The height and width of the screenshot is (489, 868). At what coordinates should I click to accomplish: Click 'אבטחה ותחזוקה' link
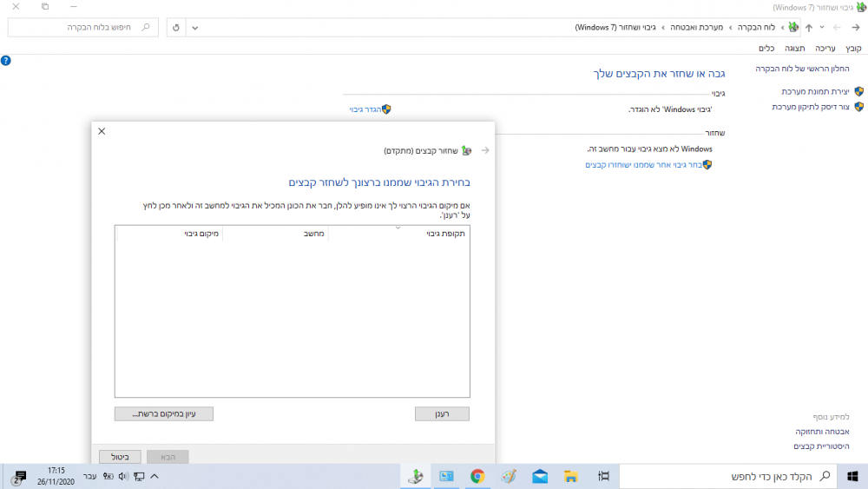coord(822,432)
